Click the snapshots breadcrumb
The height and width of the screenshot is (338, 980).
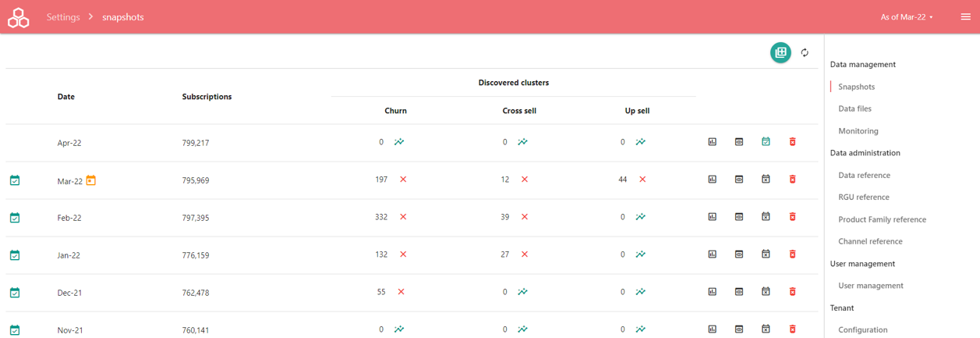123,17
